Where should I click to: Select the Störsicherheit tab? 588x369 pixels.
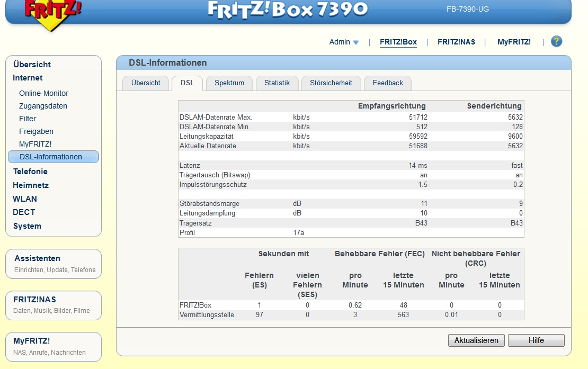pyautogui.click(x=331, y=83)
